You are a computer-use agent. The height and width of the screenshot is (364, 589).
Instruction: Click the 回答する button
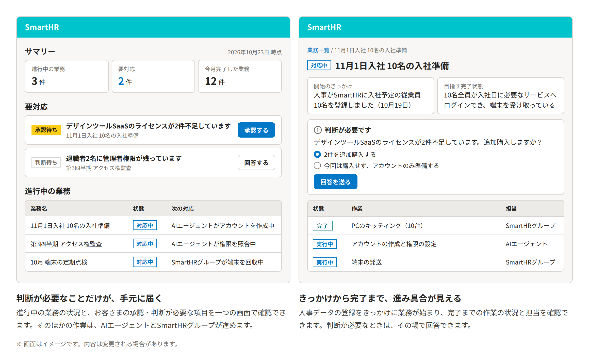(x=256, y=162)
